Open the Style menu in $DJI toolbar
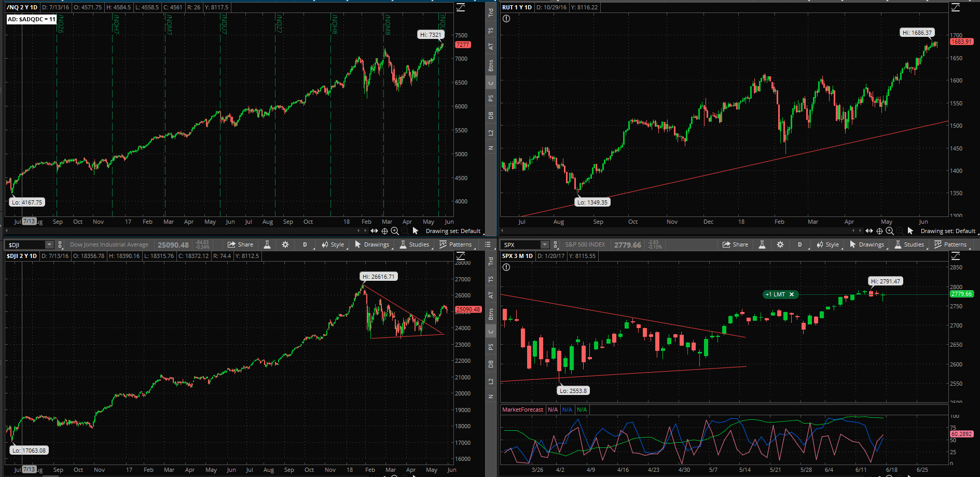Viewport: 980px width, 477px height. (x=333, y=244)
